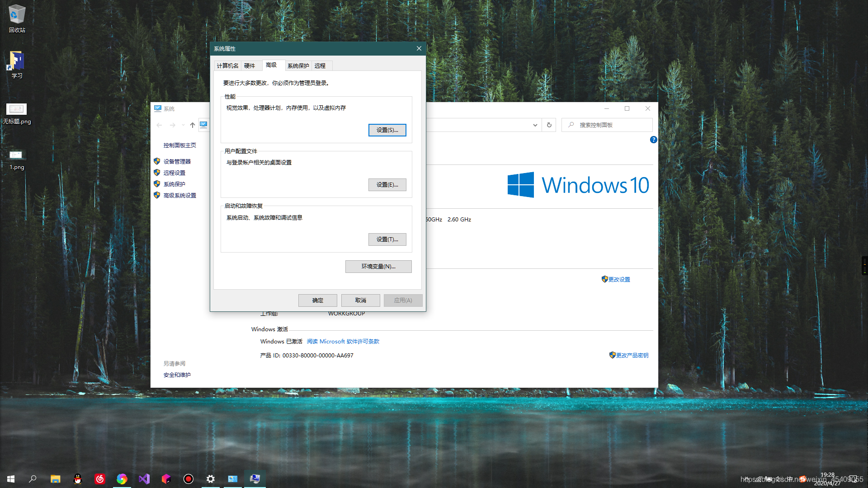Screen dimensions: 868x488
Task: Show hidden tray icons chevron
Action: tap(746, 479)
